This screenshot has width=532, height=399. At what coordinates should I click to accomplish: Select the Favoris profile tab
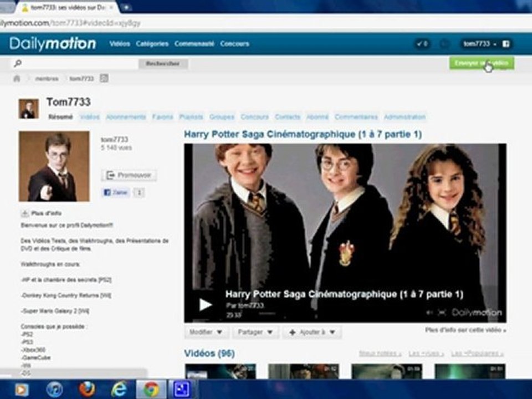[162, 117]
